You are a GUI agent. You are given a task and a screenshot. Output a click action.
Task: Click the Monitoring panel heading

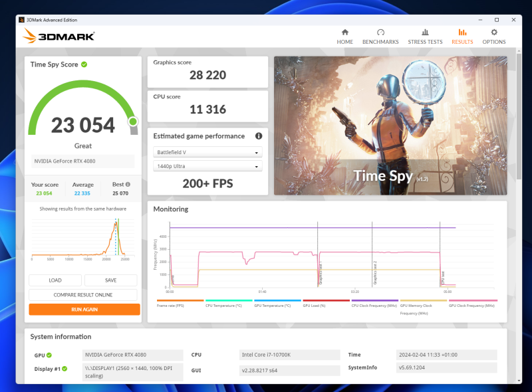(x=171, y=209)
